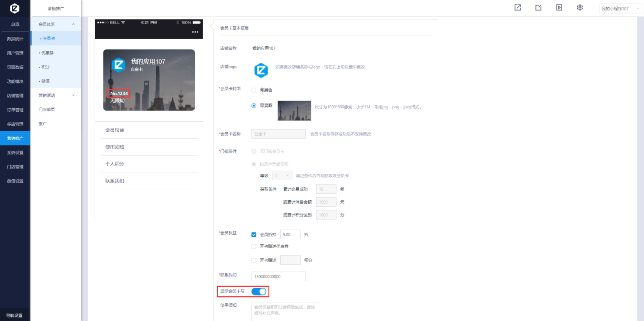Click the background image thumbnail

coord(294,110)
